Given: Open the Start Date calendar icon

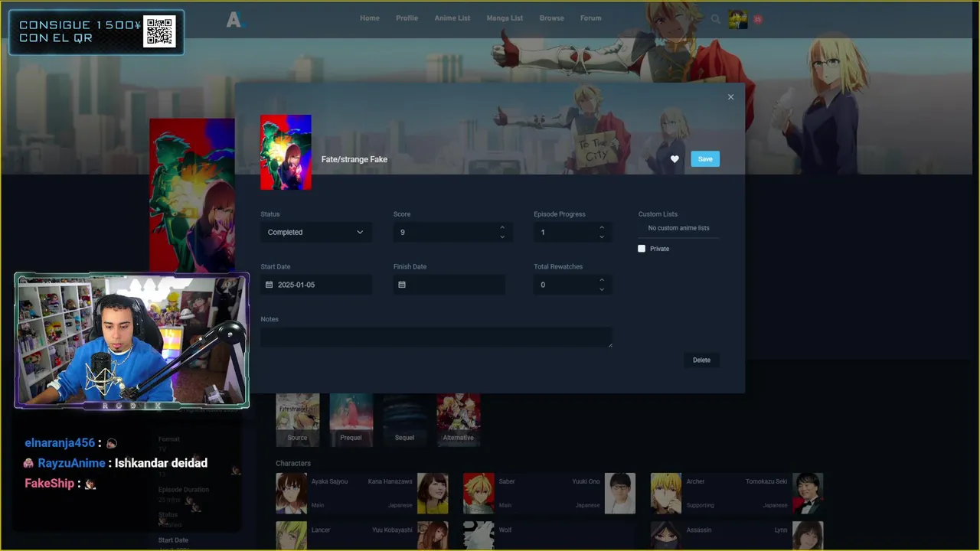Looking at the screenshot, I should [x=269, y=285].
